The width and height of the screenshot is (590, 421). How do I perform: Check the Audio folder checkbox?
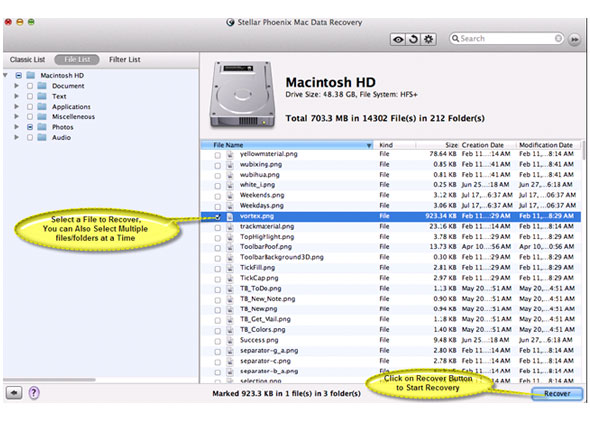click(30, 137)
